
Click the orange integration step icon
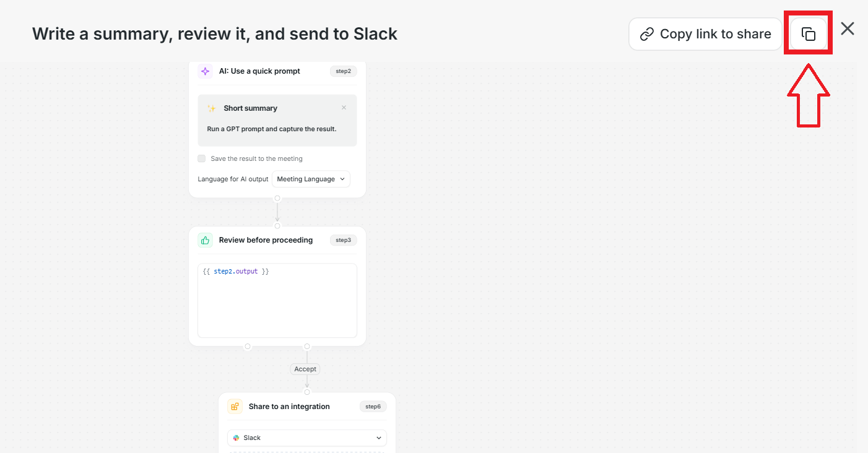coord(235,407)
